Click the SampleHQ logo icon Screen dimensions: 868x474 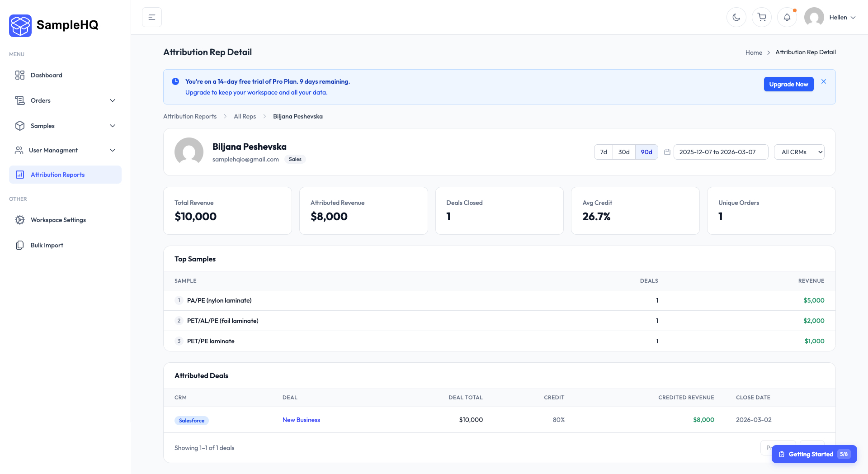coord(20,25)
